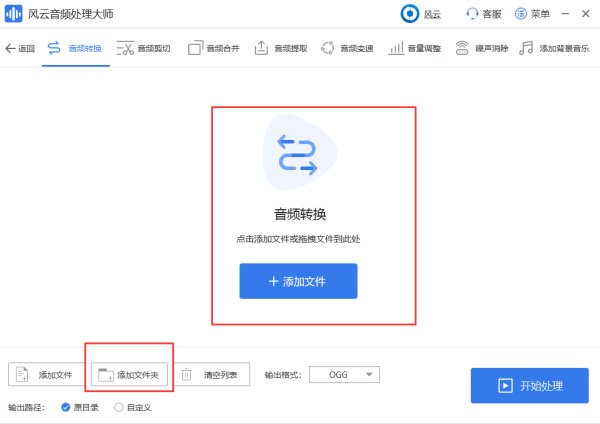Screen dimensions: 600x424
Task: Open the 音频提取 tab
Action: [x=281, y=49]
